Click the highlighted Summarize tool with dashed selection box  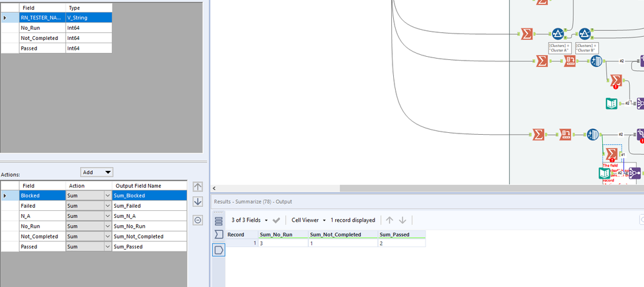coord(612,154)
